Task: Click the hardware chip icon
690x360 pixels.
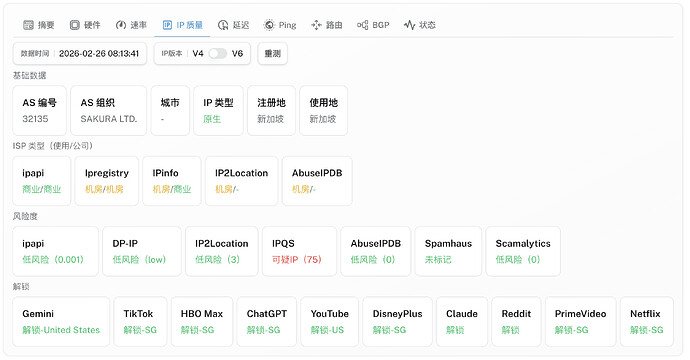Action: pos(75,25)
